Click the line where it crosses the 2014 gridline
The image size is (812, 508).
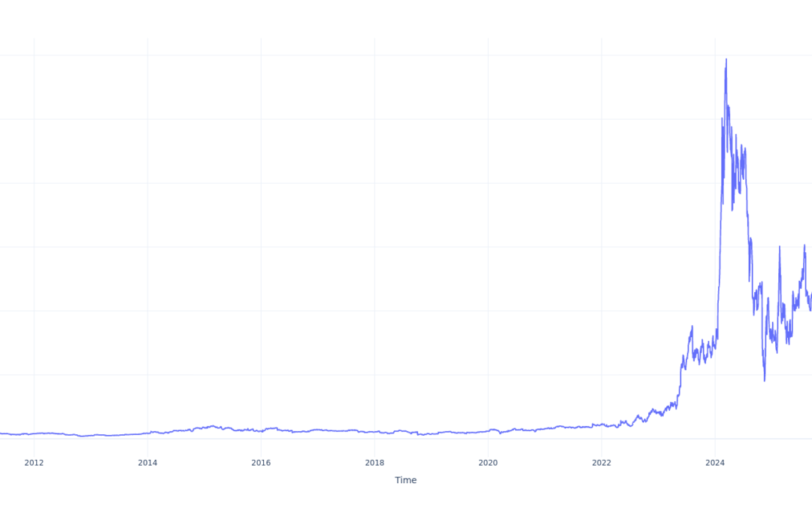click(147, 433)
